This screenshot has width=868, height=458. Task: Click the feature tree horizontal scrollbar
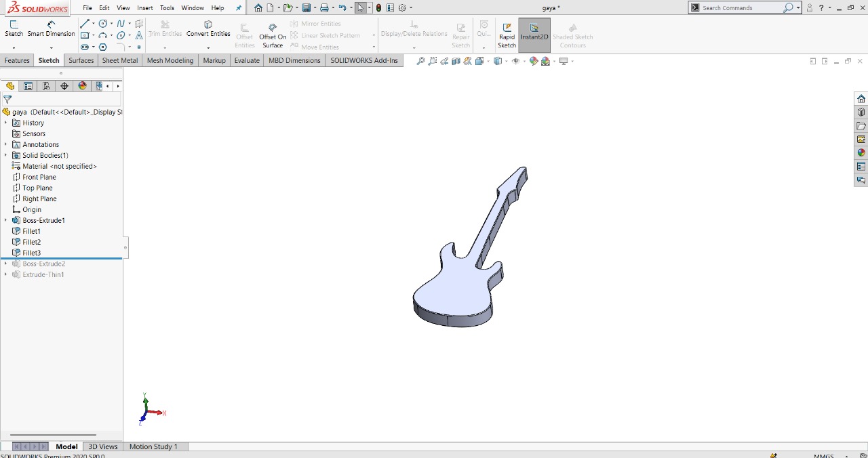tap(53, 435)
